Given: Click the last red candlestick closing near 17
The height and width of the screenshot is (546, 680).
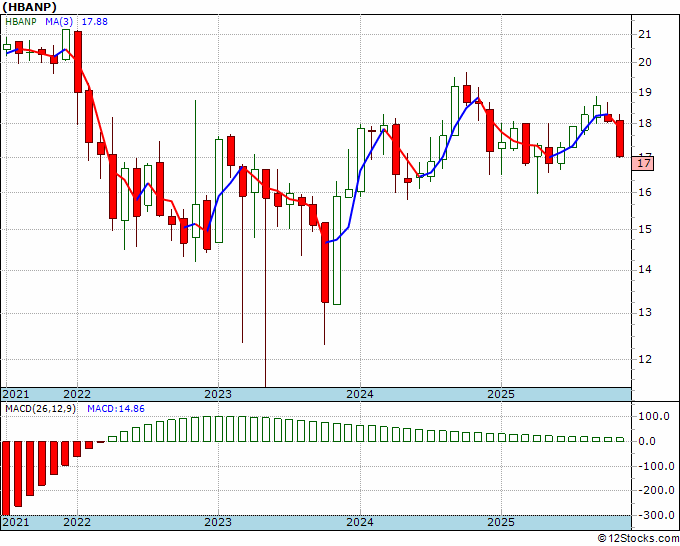Looking at the screenshot, I should point(620,138).
